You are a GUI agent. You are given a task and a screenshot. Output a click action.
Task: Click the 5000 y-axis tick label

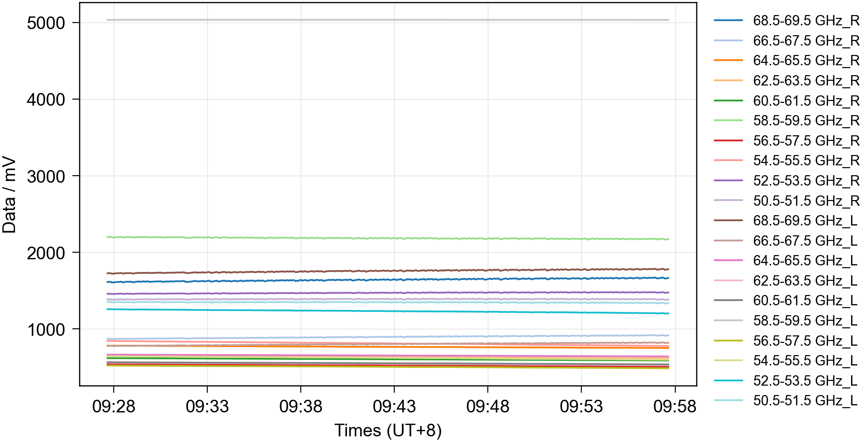point(46,23)
